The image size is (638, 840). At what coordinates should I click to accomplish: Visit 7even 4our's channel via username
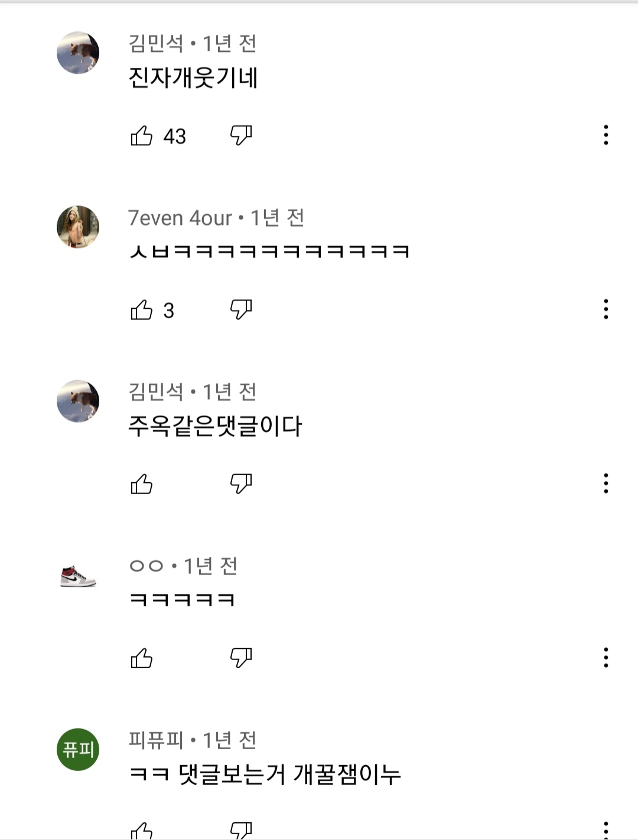pyautogui.click(x=180, y=218)
